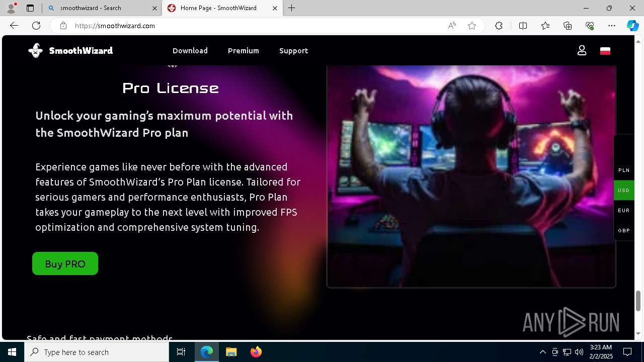Image resolution: width=644 pixels, height=362 pixels.
Task: Open the Read aloud icon in address bar
Action: [x=452, y=26]
